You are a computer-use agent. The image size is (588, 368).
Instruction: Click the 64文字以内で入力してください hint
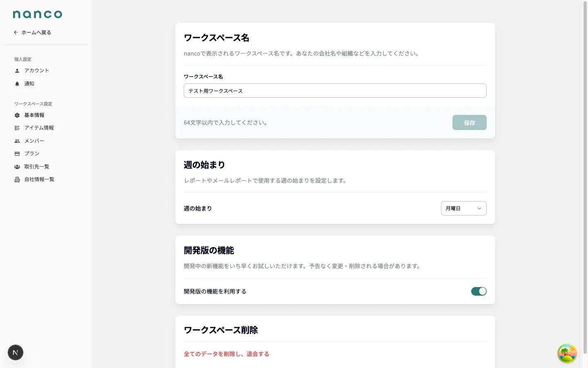[225, 123]
